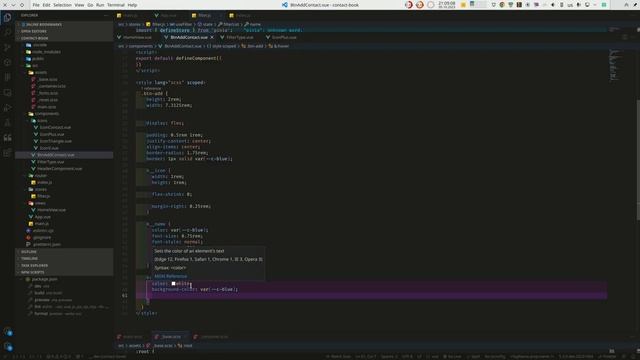Open the Accounts icon in activity bar
The image size is (640, 360).
click(x=7, y=332)
